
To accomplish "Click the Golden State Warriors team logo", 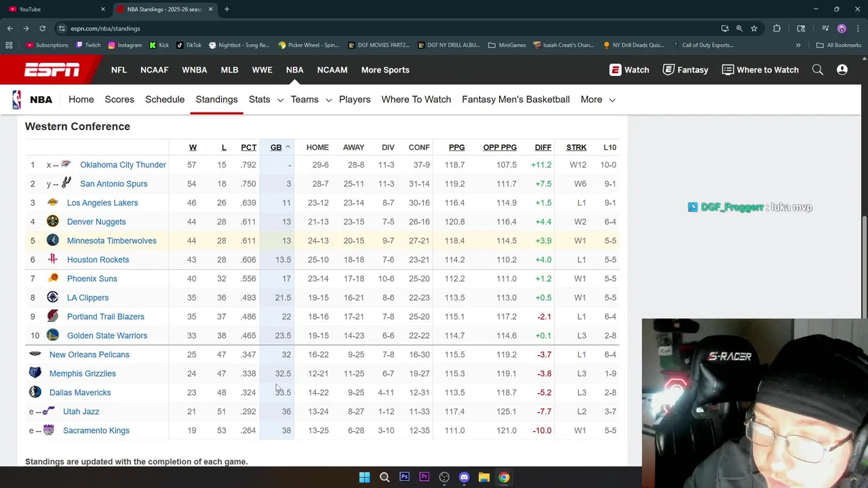I will 53,335.
